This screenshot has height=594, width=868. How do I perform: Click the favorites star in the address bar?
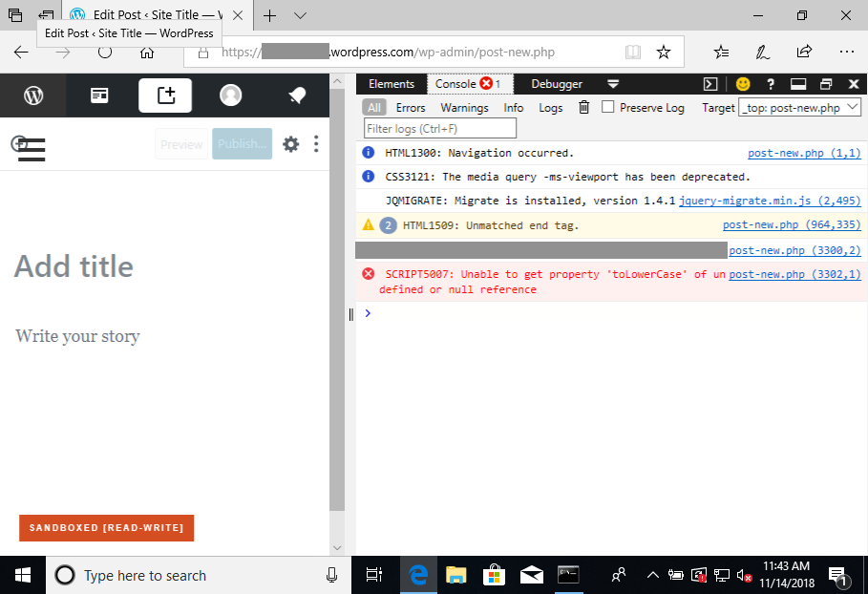pyautogui.click(x=663, y=53)
